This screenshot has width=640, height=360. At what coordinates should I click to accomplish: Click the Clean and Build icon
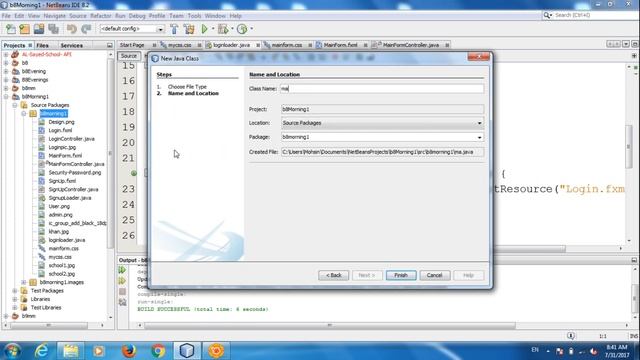189,29
